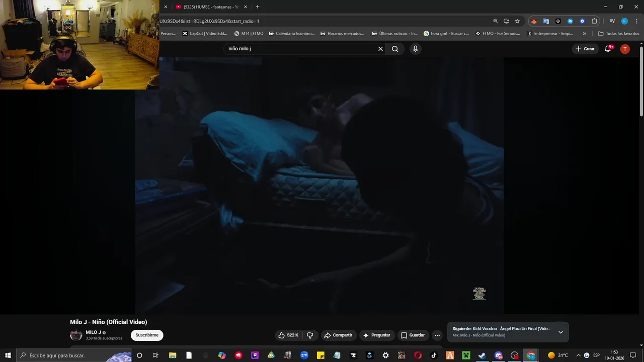Open the Shazam extension icon

coord(570,21)
